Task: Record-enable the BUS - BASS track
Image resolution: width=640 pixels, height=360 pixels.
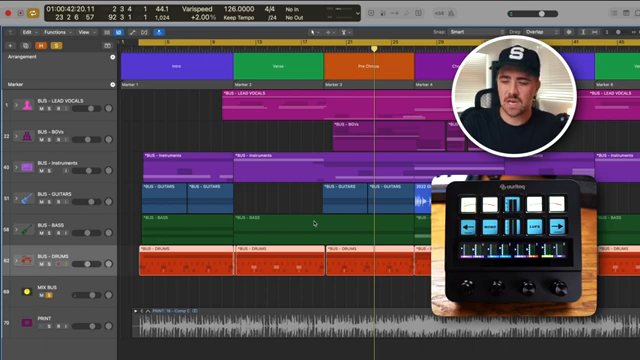Action: click(x=58, y=233)
